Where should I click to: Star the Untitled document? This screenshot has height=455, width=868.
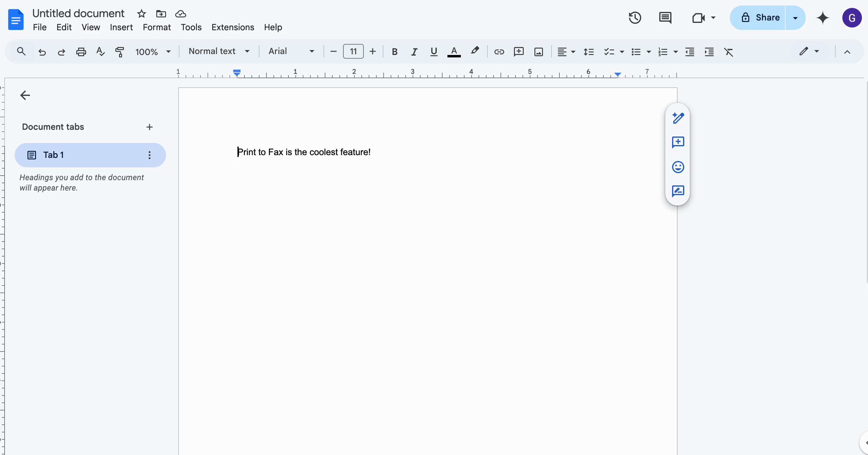[x=142, y=14]
